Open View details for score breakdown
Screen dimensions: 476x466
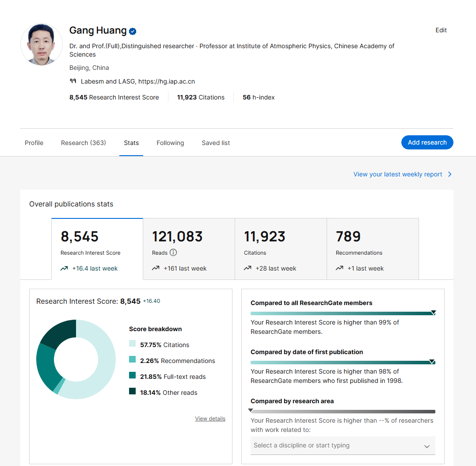point(210,419)
